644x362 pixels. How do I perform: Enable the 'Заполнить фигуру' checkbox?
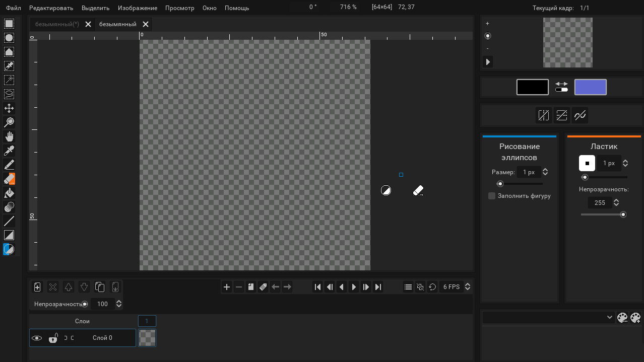(492, 196)
